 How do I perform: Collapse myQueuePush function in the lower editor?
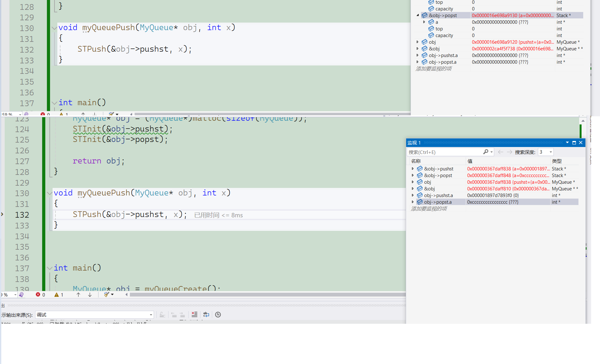pos(50,193)
